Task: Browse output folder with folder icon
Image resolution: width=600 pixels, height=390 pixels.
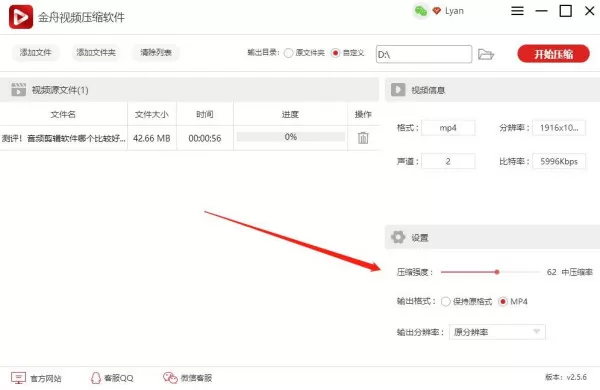Action: [486, 54]
